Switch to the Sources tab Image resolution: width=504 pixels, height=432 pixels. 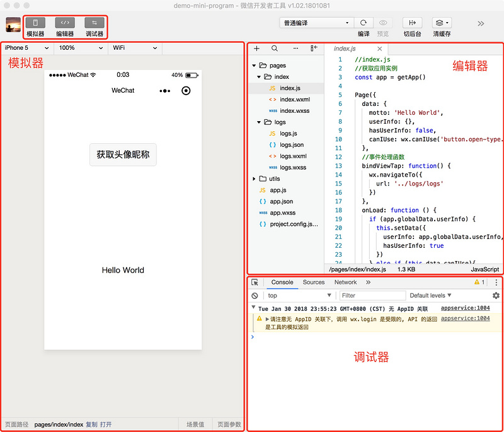coord(314,283)
